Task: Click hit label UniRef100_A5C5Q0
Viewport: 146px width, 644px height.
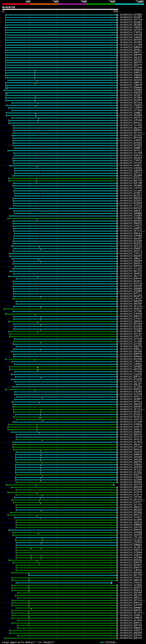Action: (x=131, y=304)
